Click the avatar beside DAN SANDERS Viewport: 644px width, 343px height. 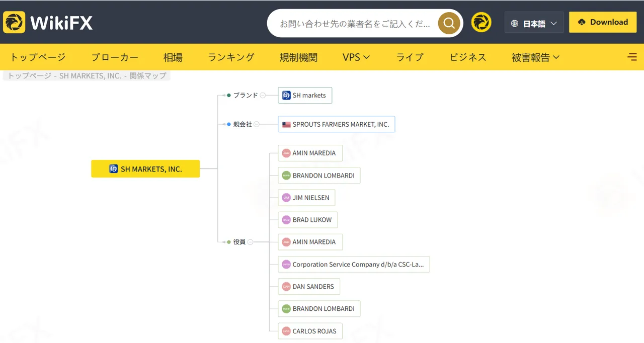coord(286,287)
